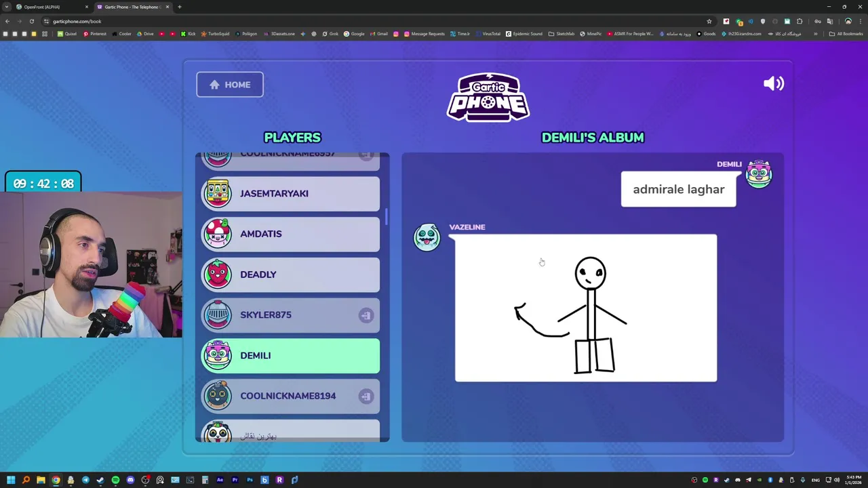Open After Effects from the taskbar
868x488 pixels.
[220, 480]
